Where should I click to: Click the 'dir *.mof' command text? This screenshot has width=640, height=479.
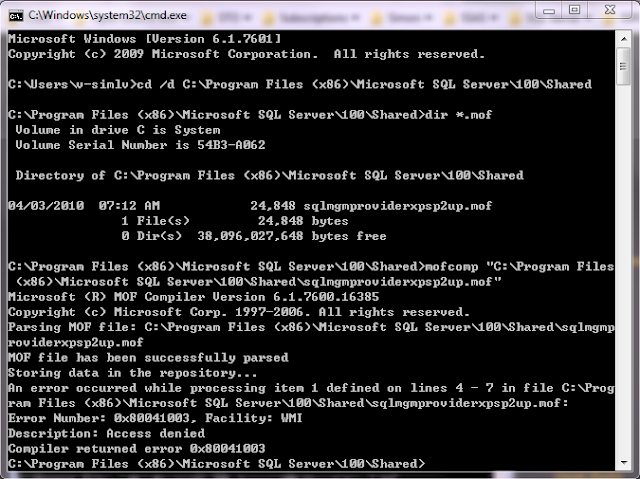coord(458,115)
